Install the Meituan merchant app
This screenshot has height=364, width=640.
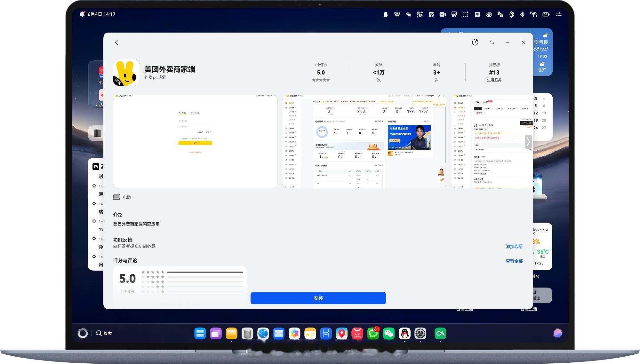coord(318,298)
